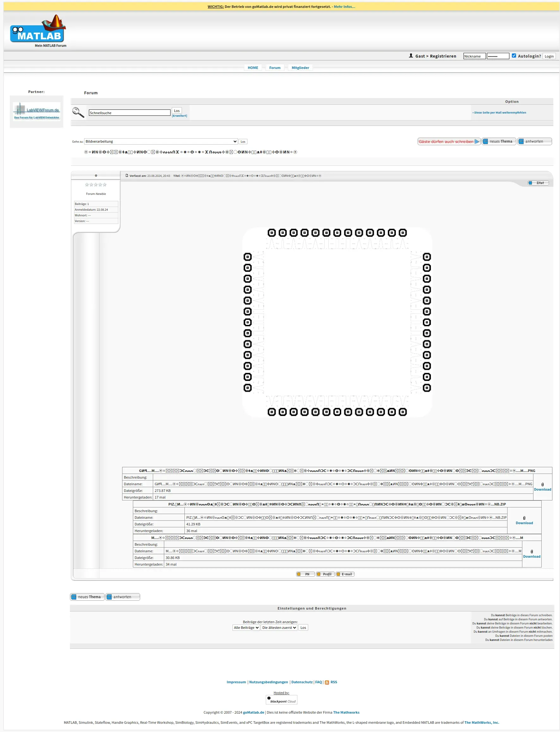
Task: Click the '36 mal' download count
Action: [192, 531]
